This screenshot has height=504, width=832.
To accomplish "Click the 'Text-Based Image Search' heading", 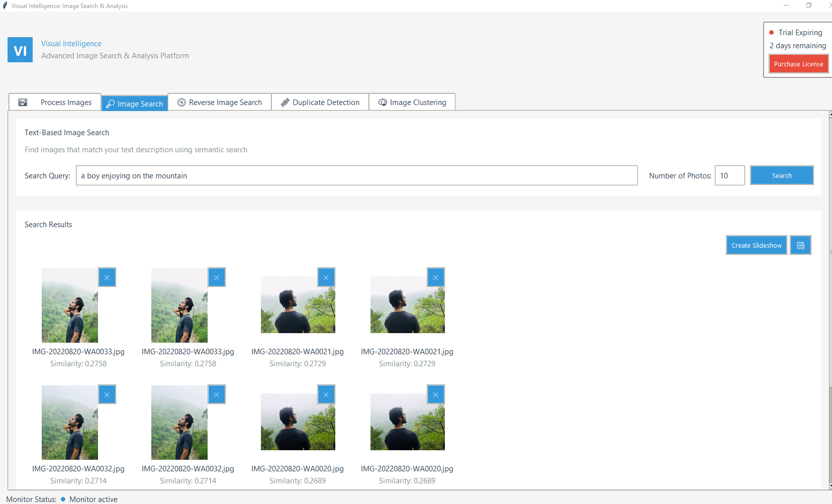I will 67,133.
